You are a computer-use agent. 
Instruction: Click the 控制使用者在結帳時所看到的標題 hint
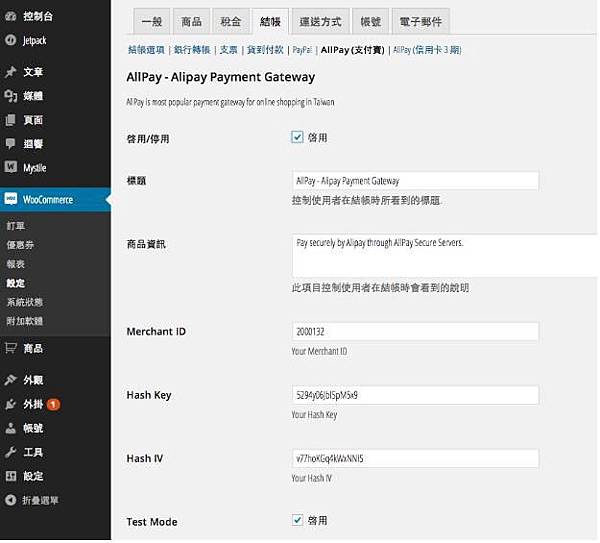[367, 200]
